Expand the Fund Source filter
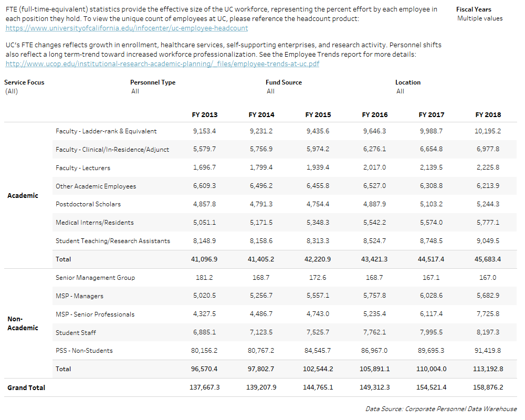This screenshot has width=525, height=420. [x=270, y=91]
